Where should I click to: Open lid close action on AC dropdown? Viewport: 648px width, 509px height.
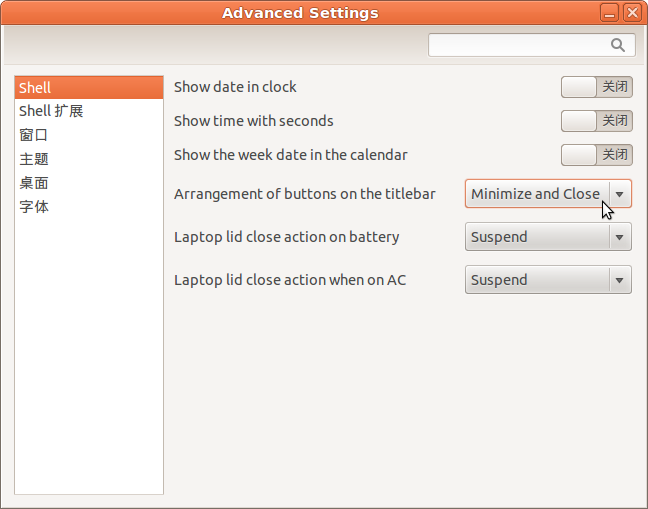click(x=548, y=280)
